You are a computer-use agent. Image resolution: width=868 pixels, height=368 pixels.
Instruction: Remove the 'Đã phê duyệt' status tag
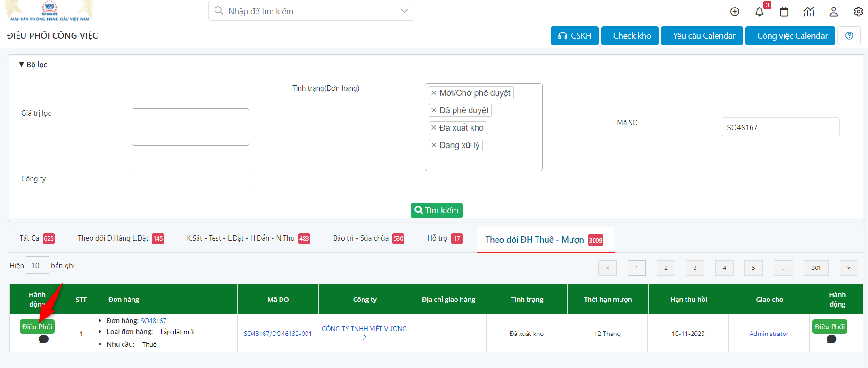[434, 110]
